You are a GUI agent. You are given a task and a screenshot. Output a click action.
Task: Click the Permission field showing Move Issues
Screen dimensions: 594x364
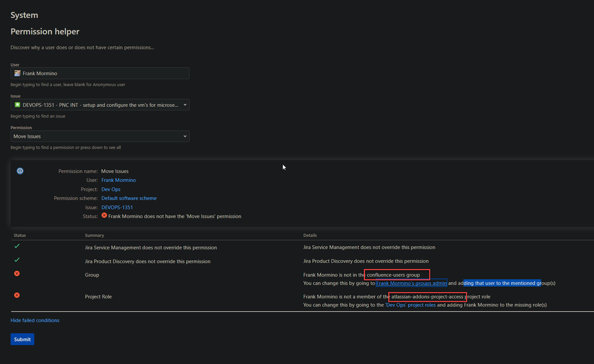pos(100,136)
